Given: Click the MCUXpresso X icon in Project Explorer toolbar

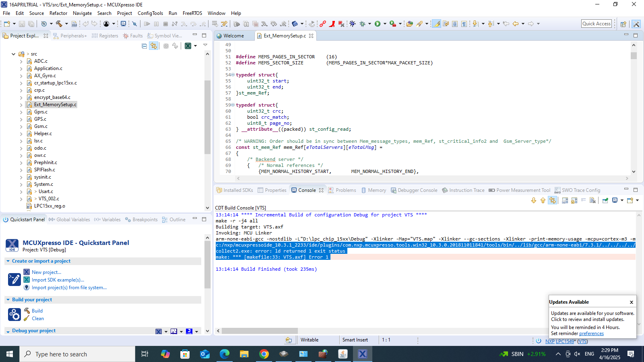Looking at the screenshot, I should pos(188,46).
